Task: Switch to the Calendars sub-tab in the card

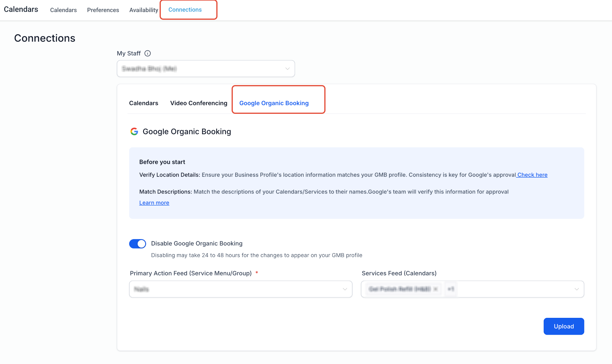Action: (x=144, y=103)
